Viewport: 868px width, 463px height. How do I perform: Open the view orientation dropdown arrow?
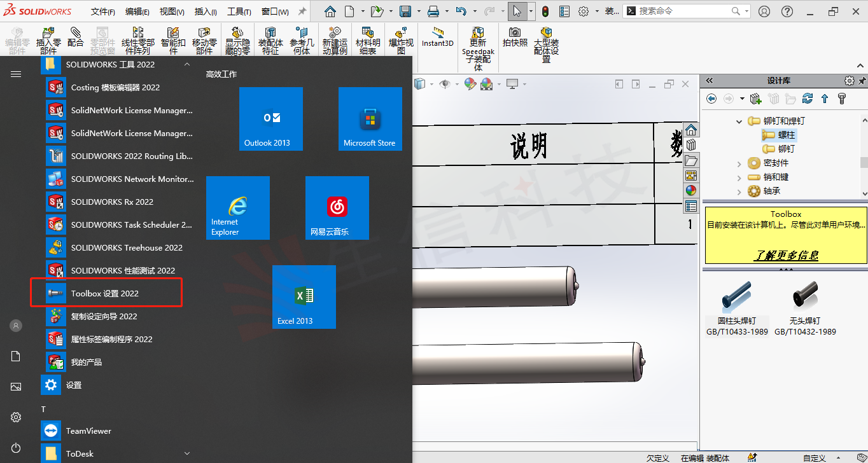pyautogui.click(x=431, y=83)
